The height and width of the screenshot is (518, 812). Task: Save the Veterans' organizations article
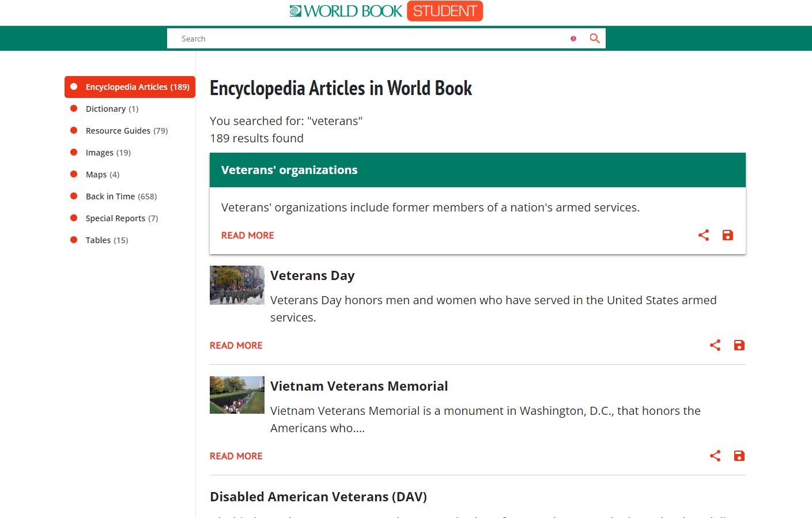coord(728,235)
